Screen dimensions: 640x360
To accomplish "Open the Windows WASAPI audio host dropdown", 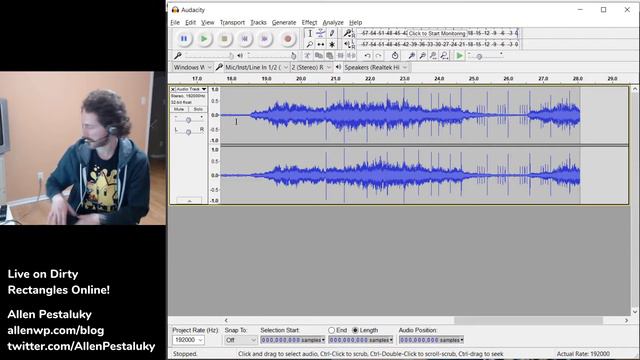I will [x=192, y=67].
